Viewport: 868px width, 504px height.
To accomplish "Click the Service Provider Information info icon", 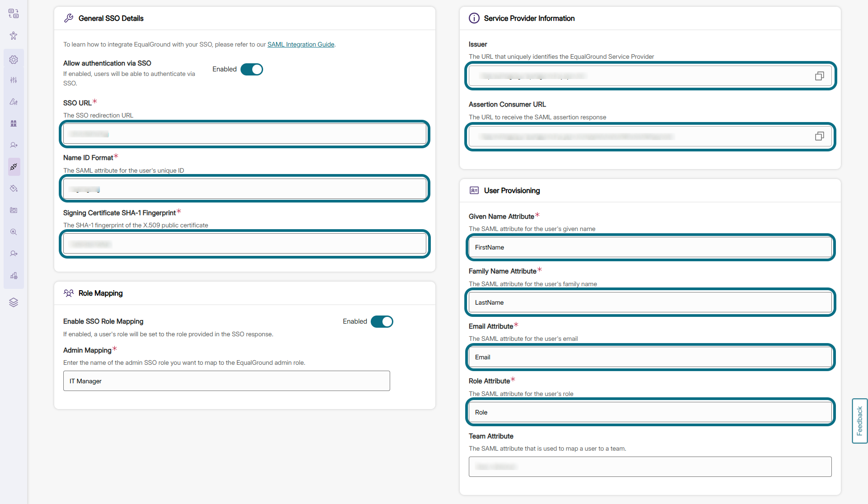I will tap(474, 18).
